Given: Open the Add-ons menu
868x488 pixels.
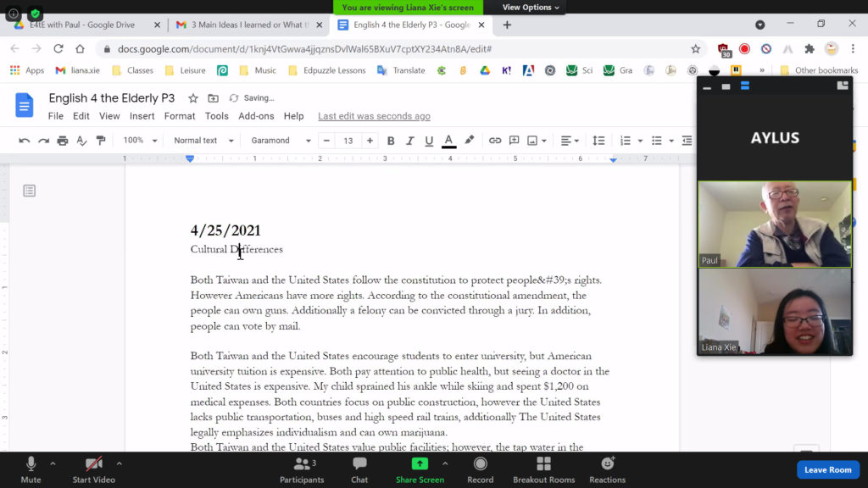Looking at the screenshot, I should tap(256, 116).
